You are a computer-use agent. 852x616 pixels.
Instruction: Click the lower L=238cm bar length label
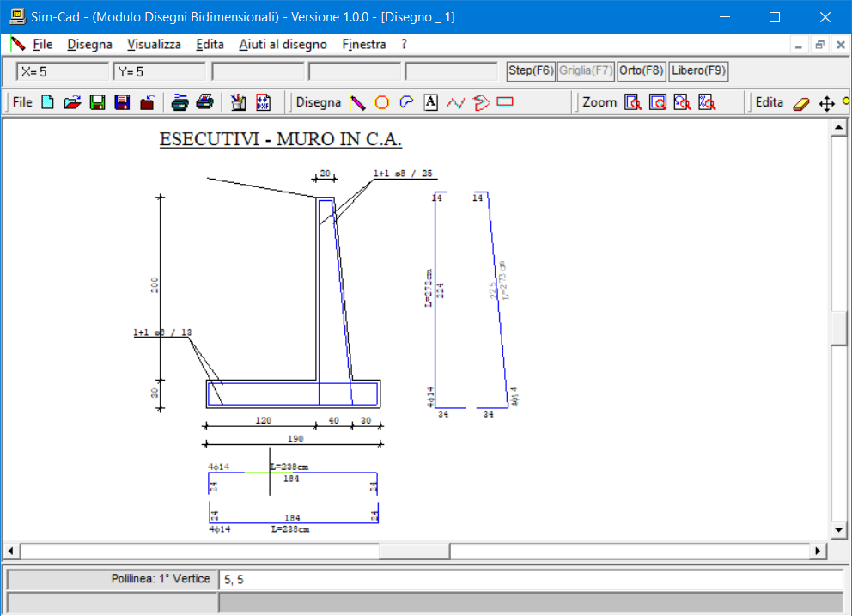tap(290, 529)
